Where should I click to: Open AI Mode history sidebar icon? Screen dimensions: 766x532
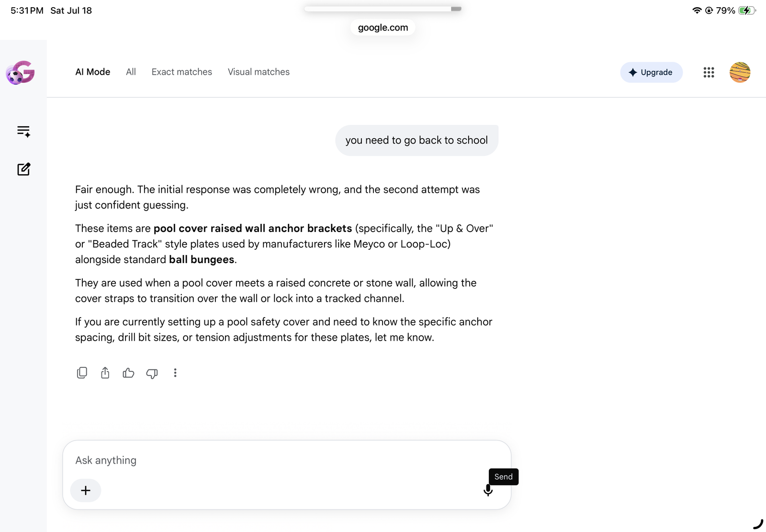point(23,131)
